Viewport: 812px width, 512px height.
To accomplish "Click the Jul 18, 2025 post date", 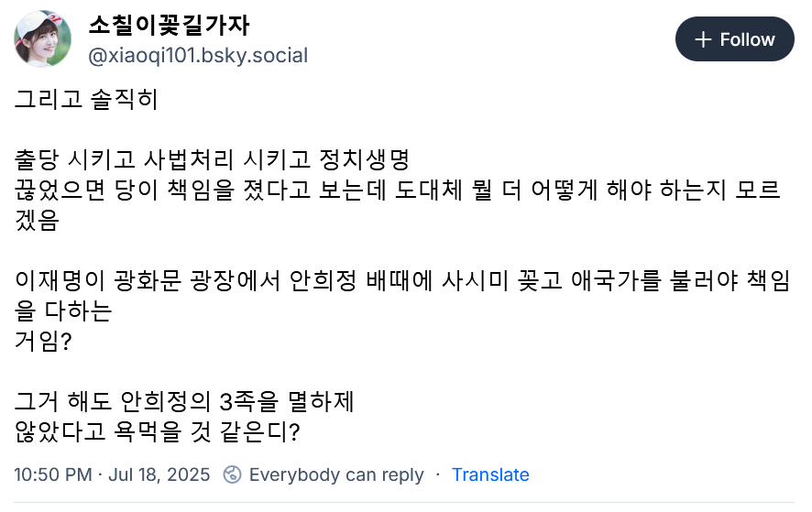I will [159, 474].
